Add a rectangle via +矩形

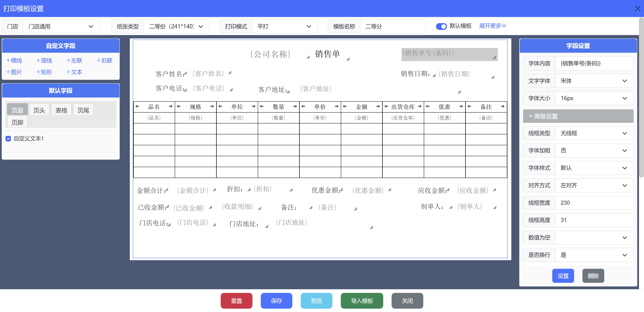pyautogui.click(x=44, y=72)
